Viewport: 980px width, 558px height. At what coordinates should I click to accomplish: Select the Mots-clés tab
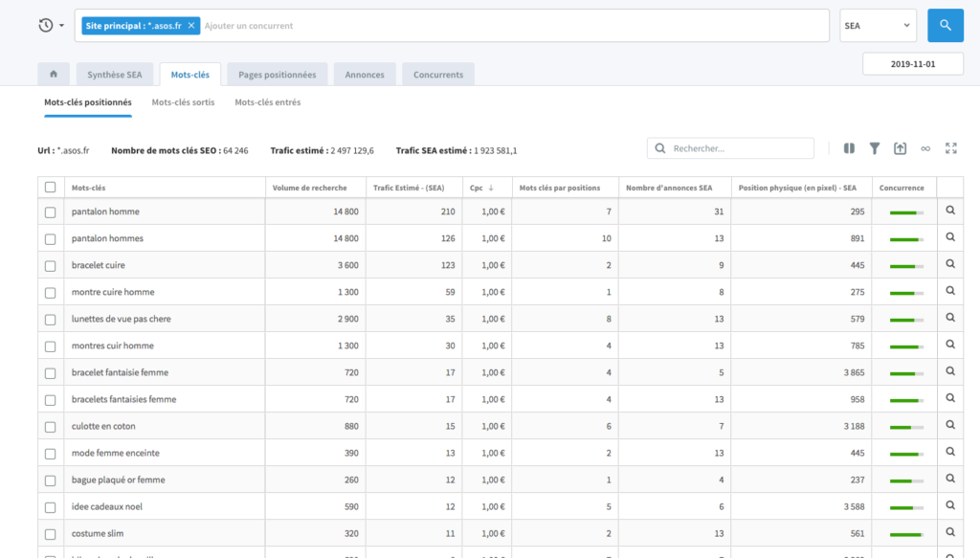[190, 75]
